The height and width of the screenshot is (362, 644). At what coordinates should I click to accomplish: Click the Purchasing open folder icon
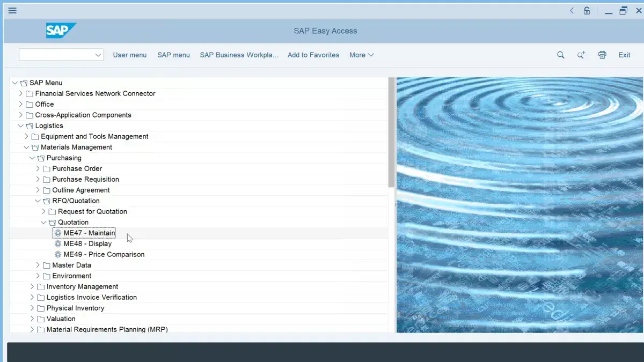[41, 158]
